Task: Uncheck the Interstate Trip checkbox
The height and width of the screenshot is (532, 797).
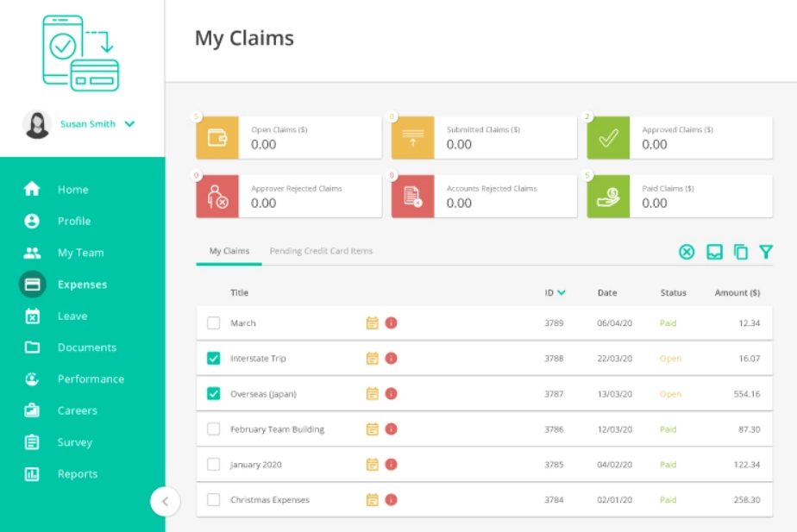Action: (214, 358)
